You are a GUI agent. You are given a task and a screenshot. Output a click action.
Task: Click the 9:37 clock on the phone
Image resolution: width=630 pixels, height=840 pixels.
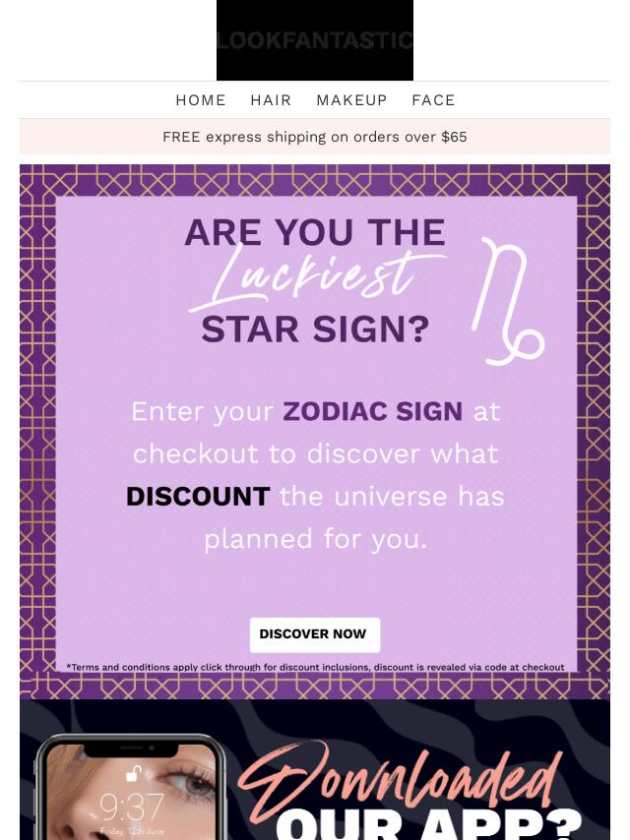coord(132,808)
